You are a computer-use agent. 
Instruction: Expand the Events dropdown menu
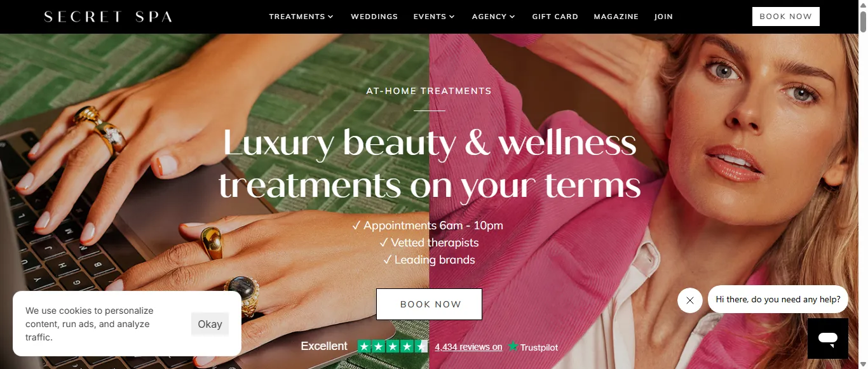(x=434, y=17)
